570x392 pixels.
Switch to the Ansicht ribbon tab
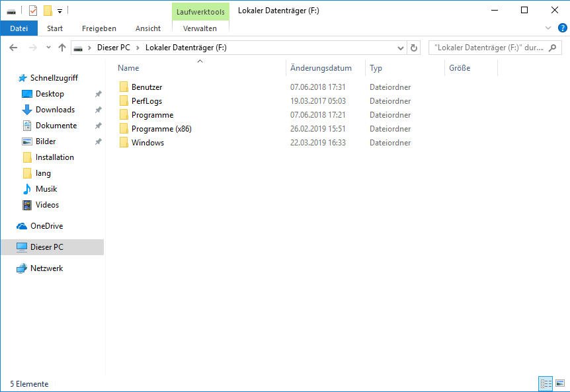click(x=148, y=28)
